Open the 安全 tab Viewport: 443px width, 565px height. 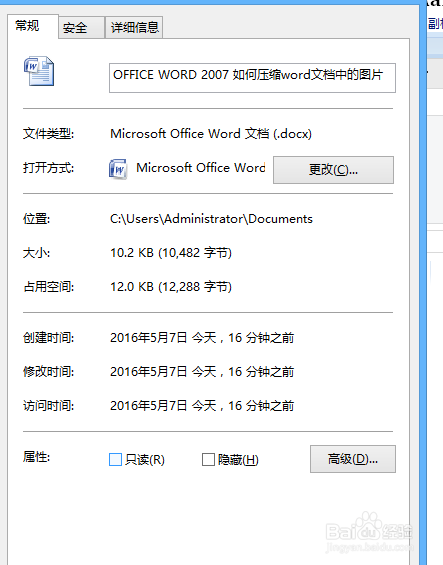coord(81,27)
